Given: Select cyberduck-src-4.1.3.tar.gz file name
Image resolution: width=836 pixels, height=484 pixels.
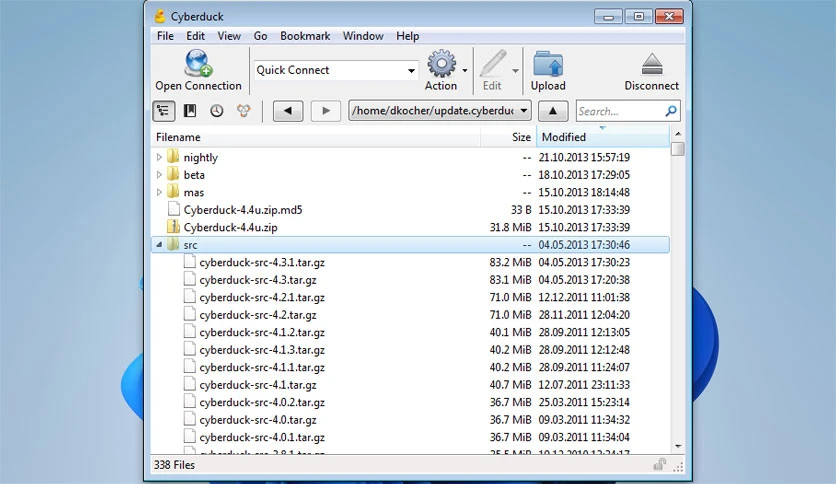Looking at the screenshot, I should click(262, 350).
